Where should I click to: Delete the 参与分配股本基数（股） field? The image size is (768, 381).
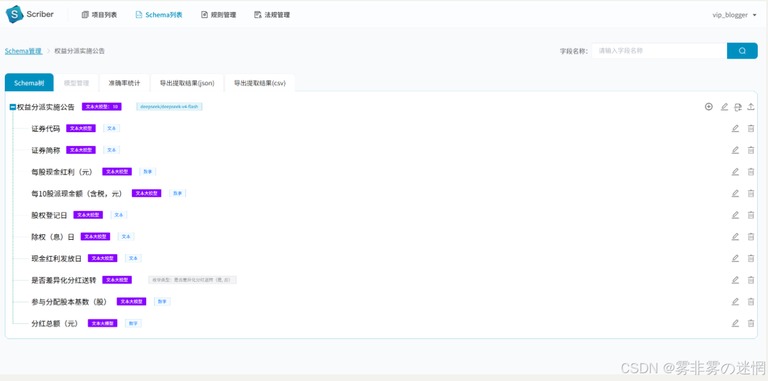(751, 301)
